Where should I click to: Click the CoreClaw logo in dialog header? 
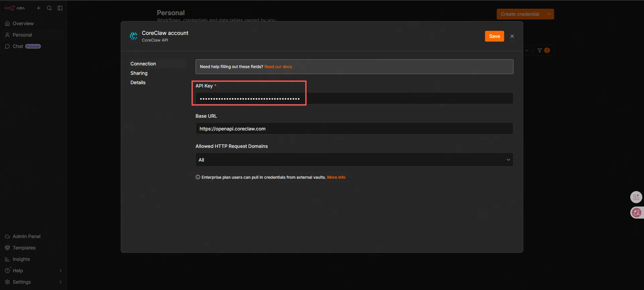(x=133, y=36)
